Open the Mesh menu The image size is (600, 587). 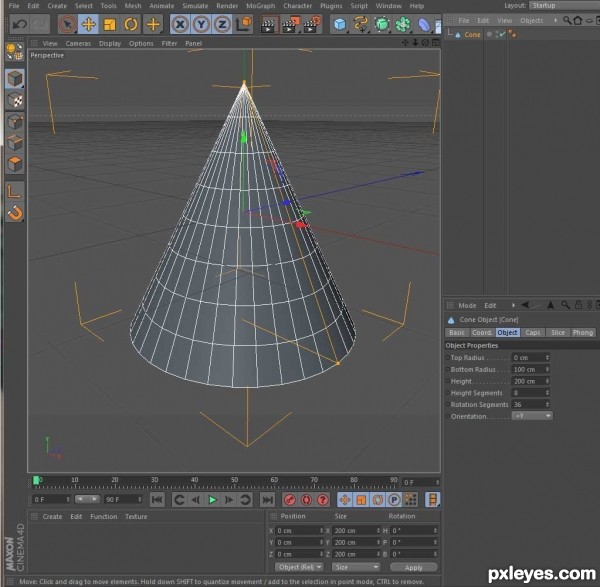click(x=133, y=6)
